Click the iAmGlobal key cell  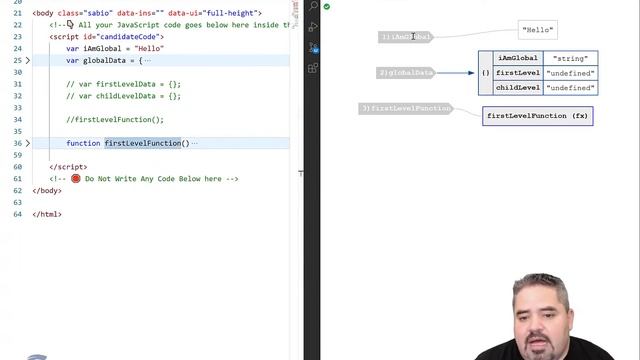pyautogui.click(x=518, y=58)
